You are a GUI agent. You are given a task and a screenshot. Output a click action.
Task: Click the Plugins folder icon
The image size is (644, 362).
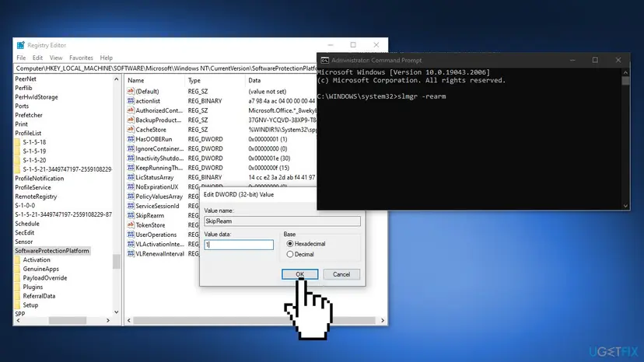[x=17, y=287]
